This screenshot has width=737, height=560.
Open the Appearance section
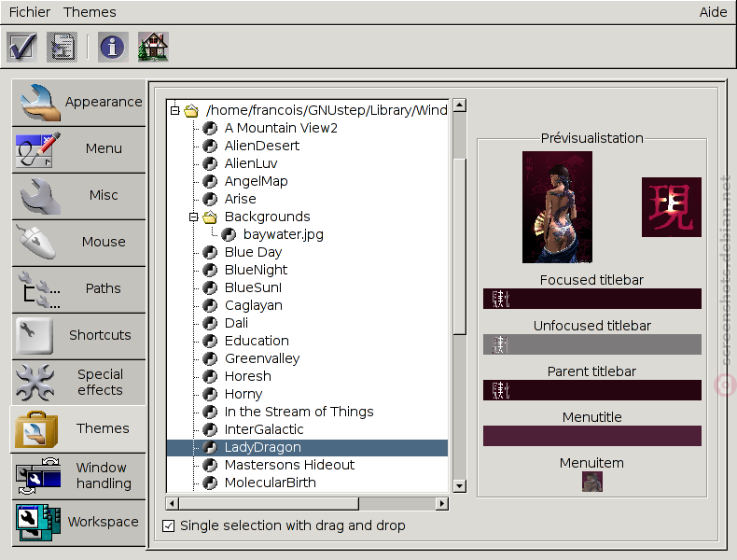point(78,102)
